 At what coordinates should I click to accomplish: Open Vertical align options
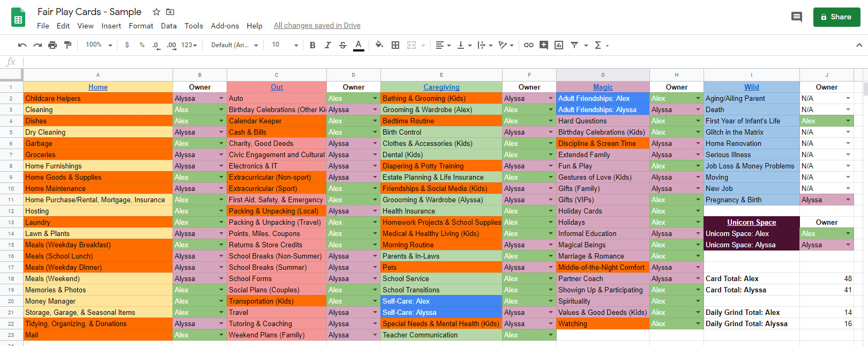point(464,45)
